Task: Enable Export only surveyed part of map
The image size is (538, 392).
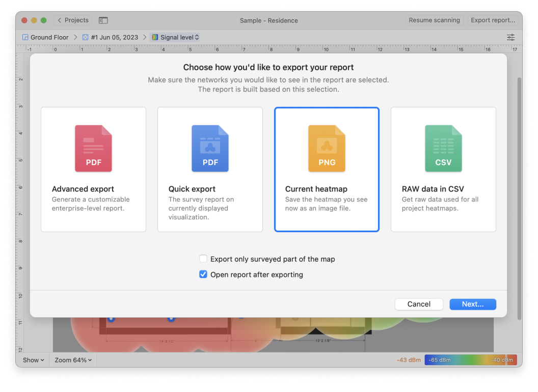Action: pos(203,259)
